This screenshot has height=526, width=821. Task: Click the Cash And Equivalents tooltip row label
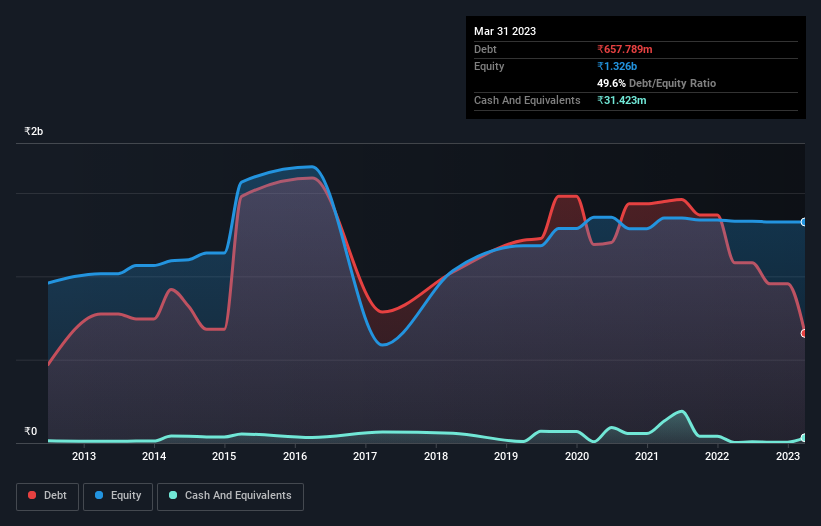527,100
